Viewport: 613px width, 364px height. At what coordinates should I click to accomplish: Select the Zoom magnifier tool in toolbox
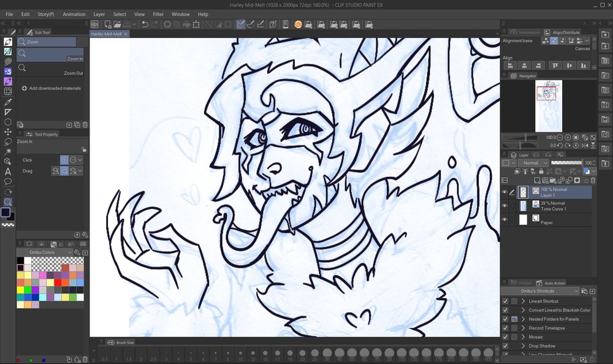pyautogui.click(x=8, y=202)
